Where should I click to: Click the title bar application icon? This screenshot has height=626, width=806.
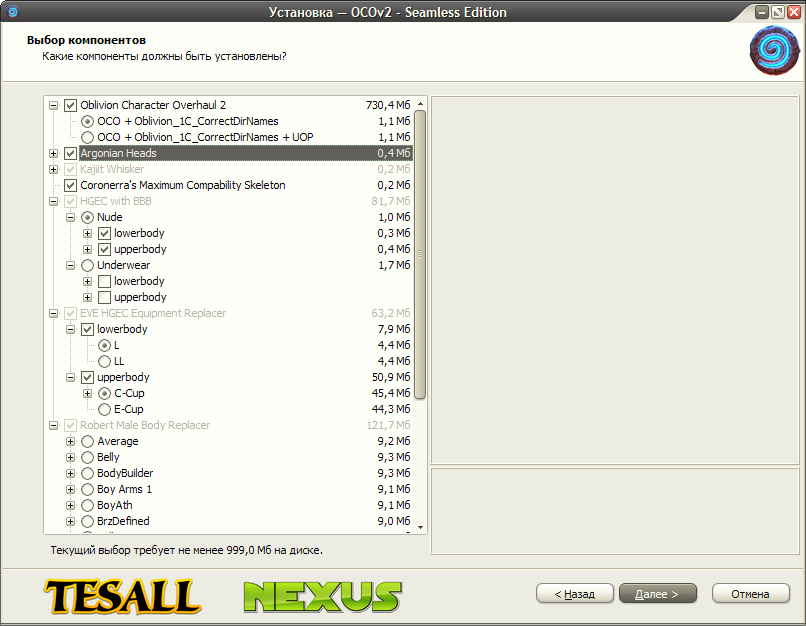point(13,12)
